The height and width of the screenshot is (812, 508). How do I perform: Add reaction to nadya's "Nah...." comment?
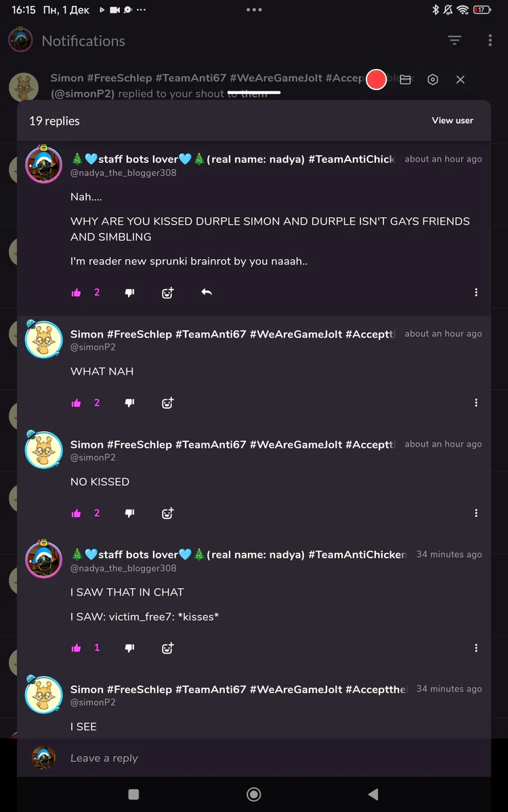pos(167,292)
